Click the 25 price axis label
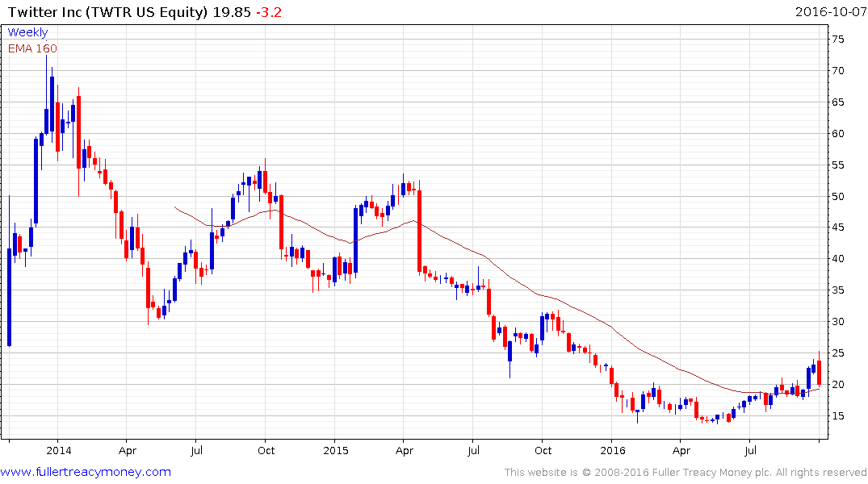Viewport: 868px width, 484px height. pos(837,353)
